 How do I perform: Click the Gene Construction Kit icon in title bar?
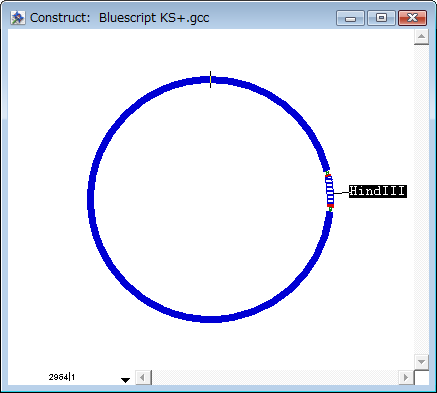(x=18, y=18)
